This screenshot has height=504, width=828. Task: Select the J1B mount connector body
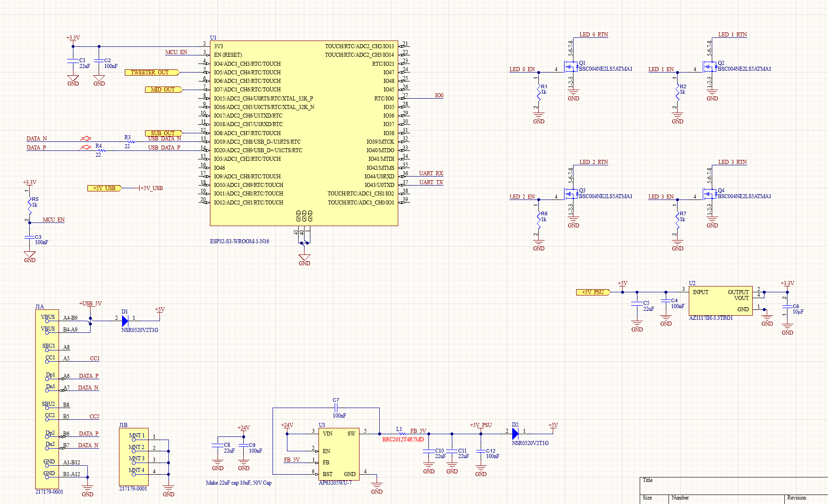134,457
